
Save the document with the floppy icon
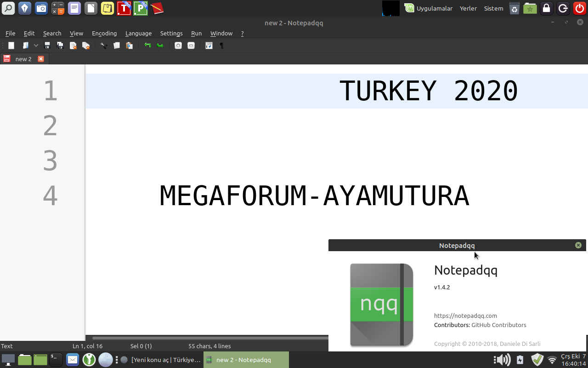[47, 46]
